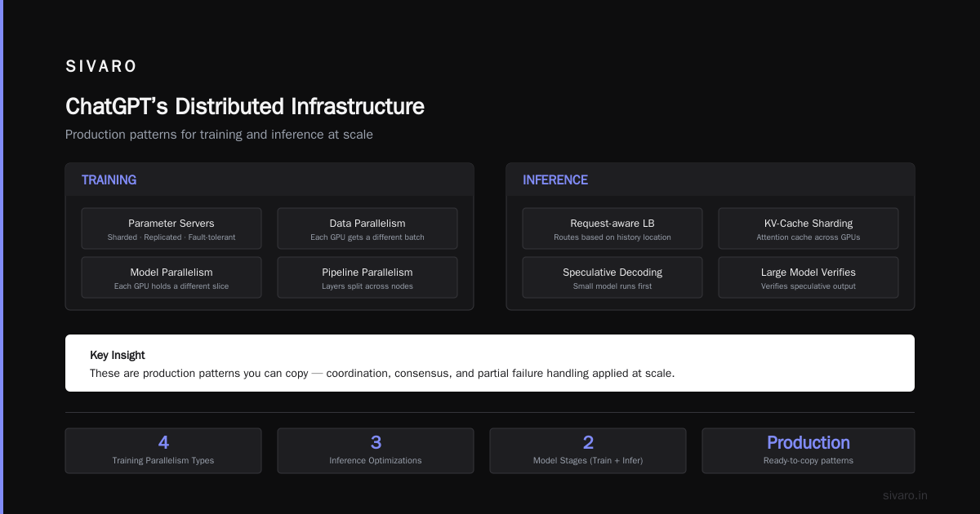Screen dimensions: 980x514
Task: Open the Data Parallelism card
Action: tap(367, 228)
